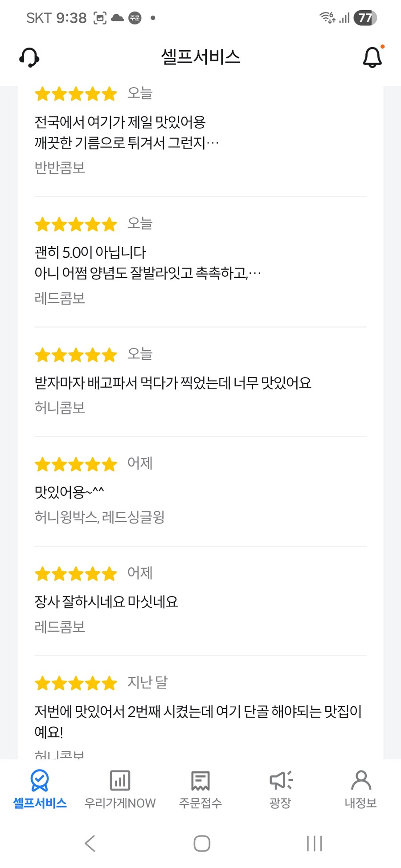
Task: Open the 우리가게NOW chart icon
Action: (120, 780)
